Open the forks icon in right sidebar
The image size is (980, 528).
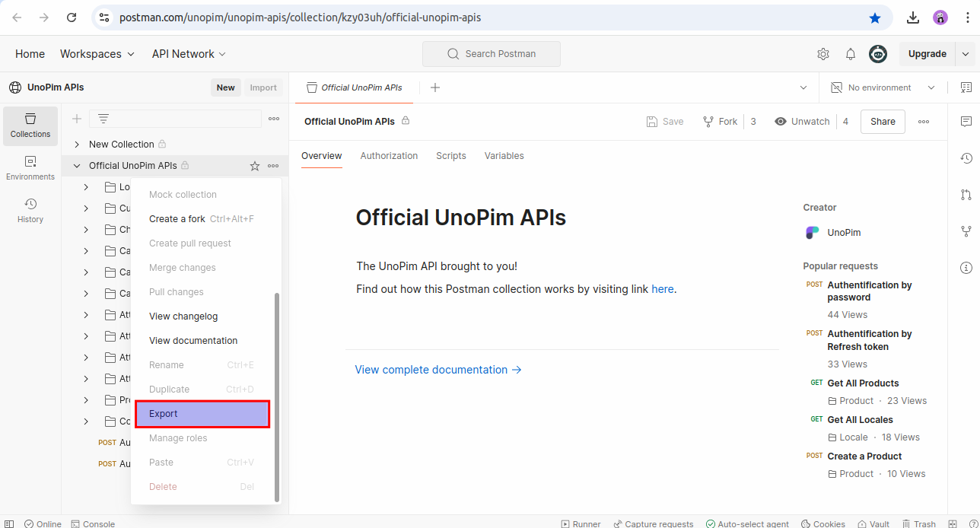pyautogui.click(x=966, y=231)
